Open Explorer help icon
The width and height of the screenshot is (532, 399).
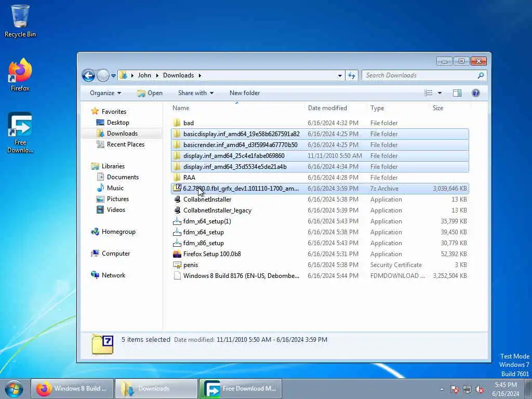pos(476,93)
